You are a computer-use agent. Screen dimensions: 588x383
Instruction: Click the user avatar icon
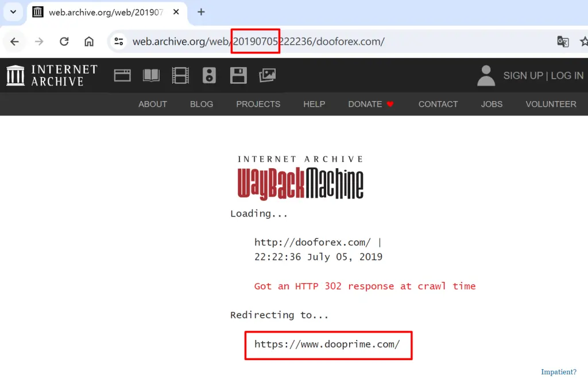486,75
